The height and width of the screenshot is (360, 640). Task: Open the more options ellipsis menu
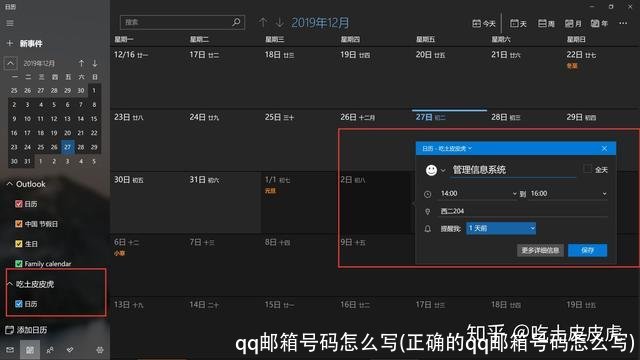point(623,23)
